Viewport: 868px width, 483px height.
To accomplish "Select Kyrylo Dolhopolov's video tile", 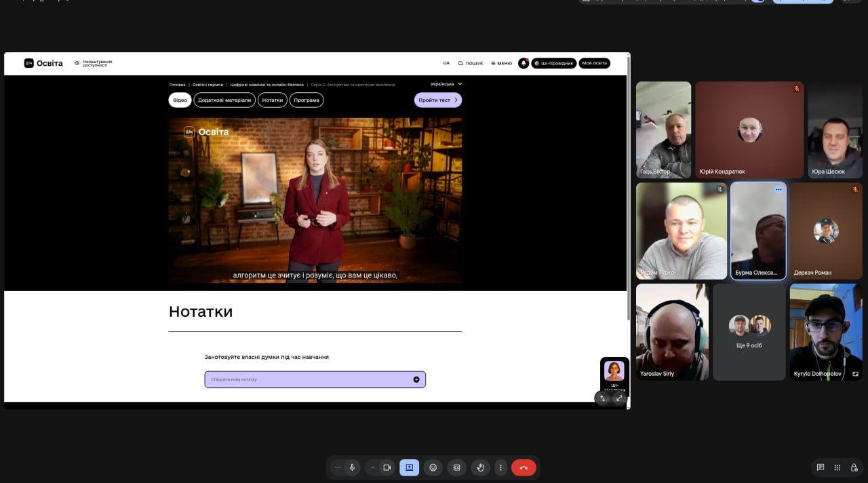I will (x=826, y=332).
